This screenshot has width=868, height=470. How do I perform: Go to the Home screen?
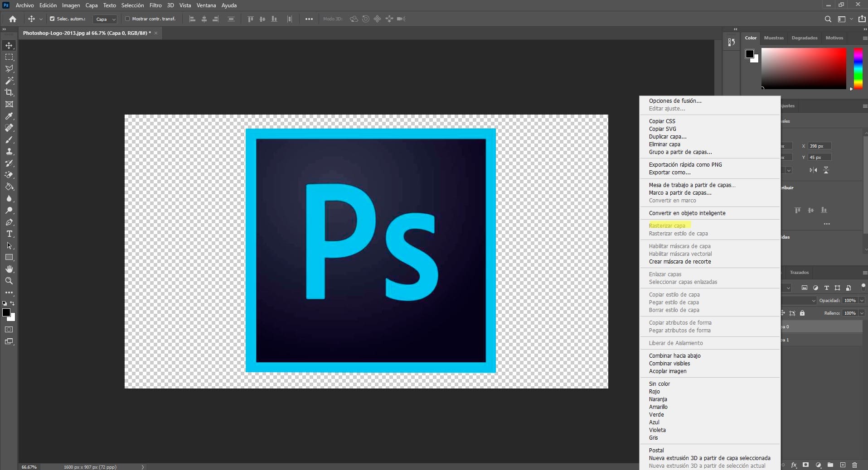[x=13, y=19]
